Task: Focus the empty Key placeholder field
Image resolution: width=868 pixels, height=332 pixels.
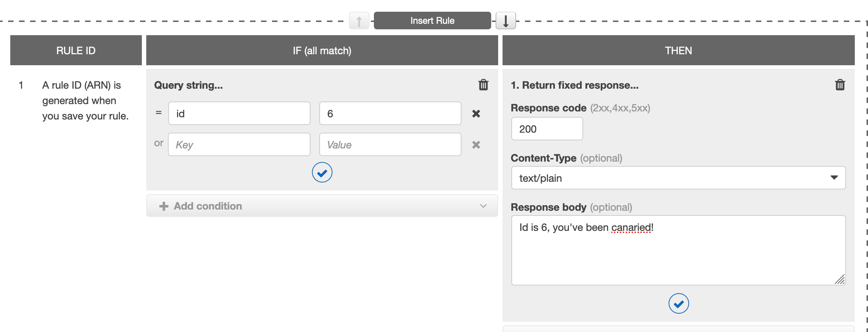Action: point(239,145)
